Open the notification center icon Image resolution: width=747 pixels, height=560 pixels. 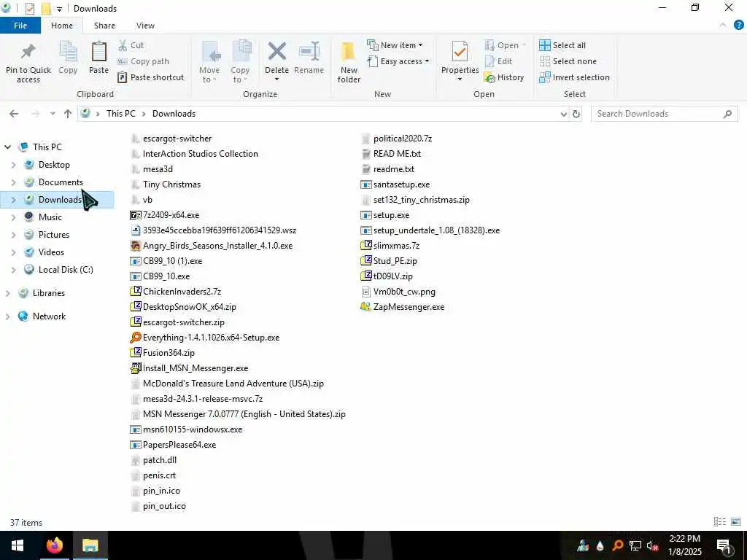point(724,545)
